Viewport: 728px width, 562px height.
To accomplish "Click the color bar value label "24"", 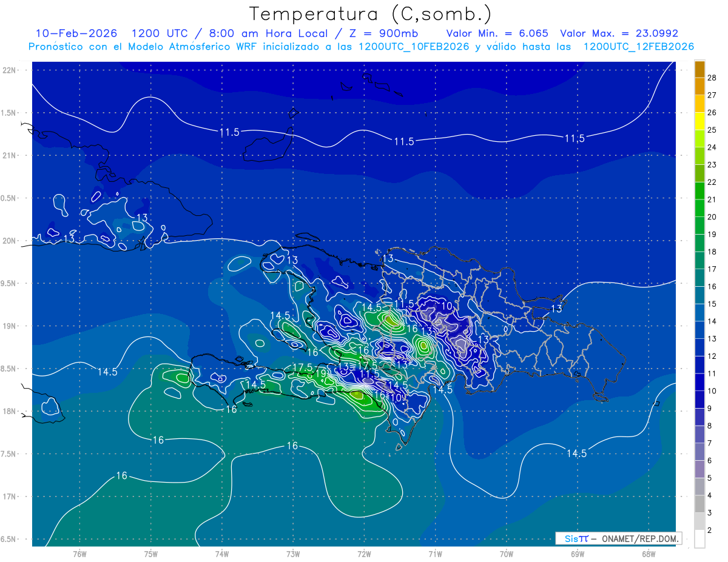I will [712, 147].
